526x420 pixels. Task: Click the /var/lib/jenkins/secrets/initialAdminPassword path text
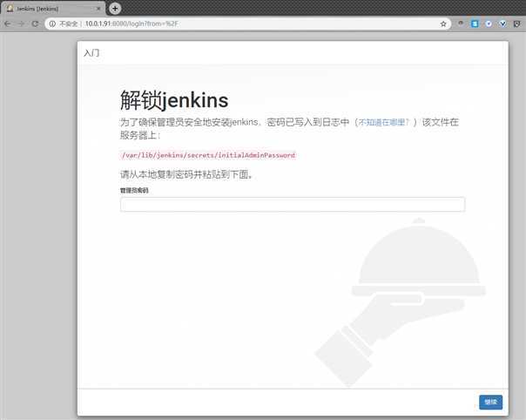[208, 155]
